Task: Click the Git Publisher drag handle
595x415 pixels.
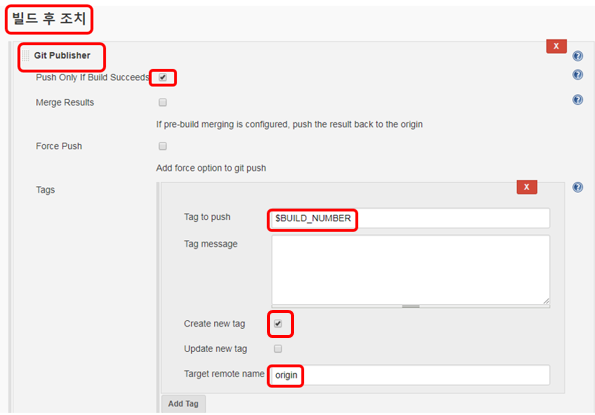Action: coord(25,55)
